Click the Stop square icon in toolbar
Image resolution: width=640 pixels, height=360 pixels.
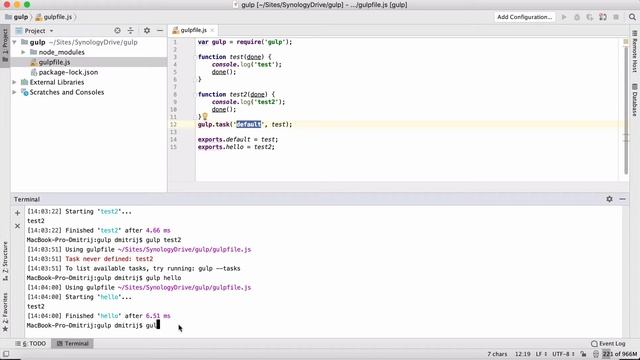point(616,17)
